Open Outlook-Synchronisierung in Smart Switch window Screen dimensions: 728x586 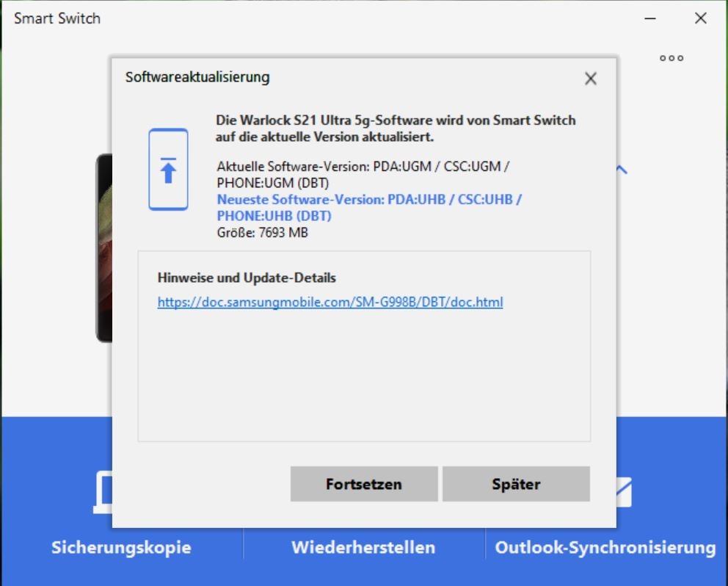coord(605,547)
